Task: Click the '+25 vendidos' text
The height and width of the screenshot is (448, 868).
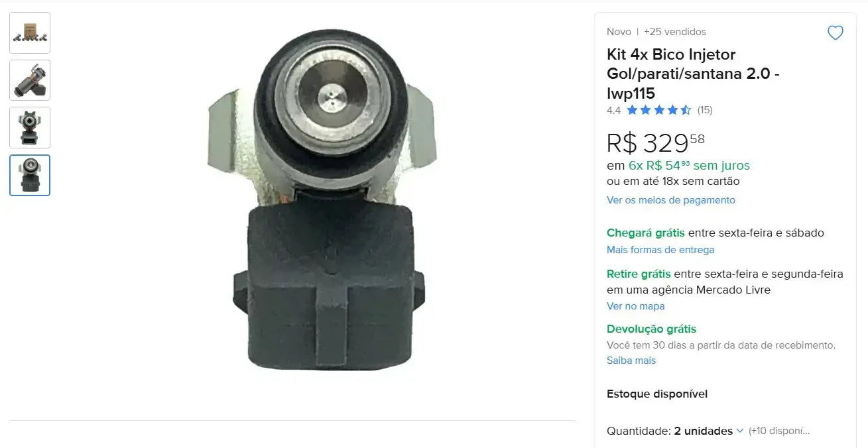Action: click(675, 32)
